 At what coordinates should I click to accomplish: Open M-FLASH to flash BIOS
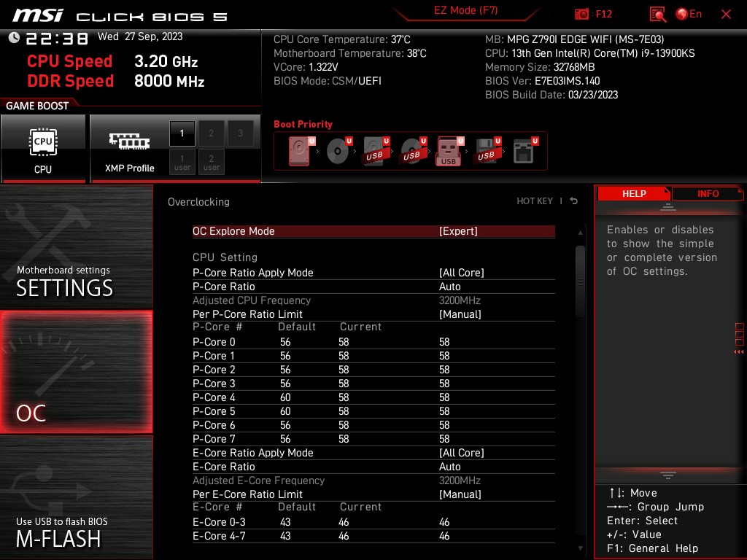coord(76,497)
